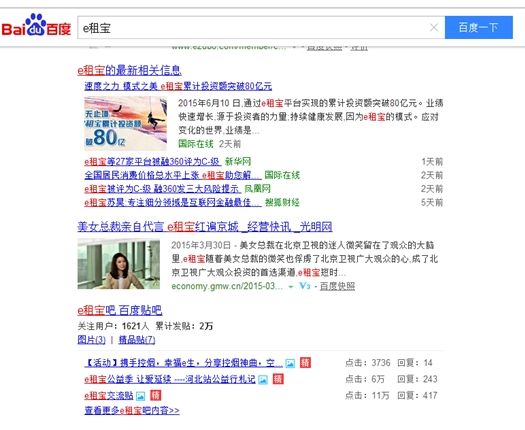Click red 精 badge on 公益季 post
Viewport: 525px width, 430px height.
click(x=278, y=379)
